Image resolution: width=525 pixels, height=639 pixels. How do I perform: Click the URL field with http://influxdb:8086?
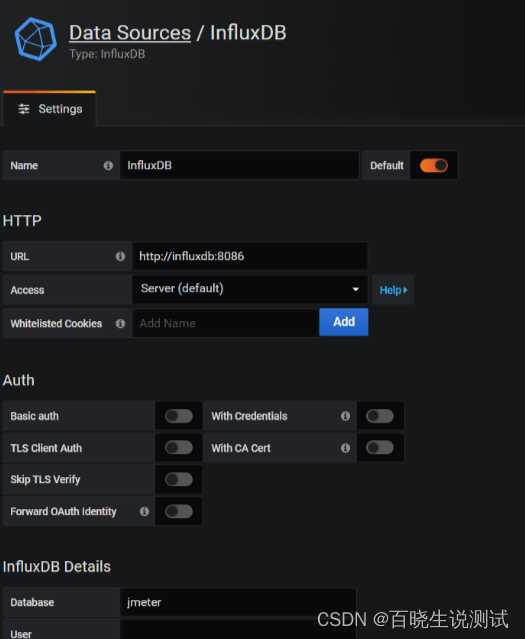click(250, 256)
